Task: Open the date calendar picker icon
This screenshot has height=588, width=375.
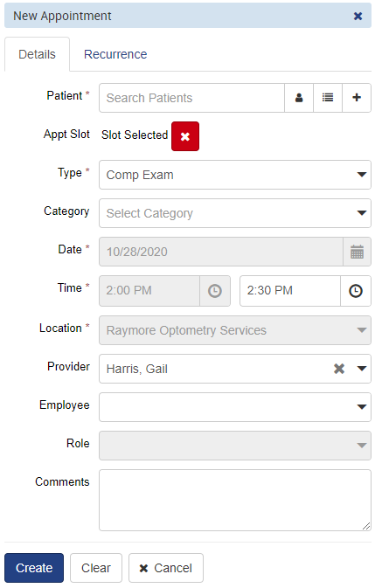Action: tap(357, 252)
